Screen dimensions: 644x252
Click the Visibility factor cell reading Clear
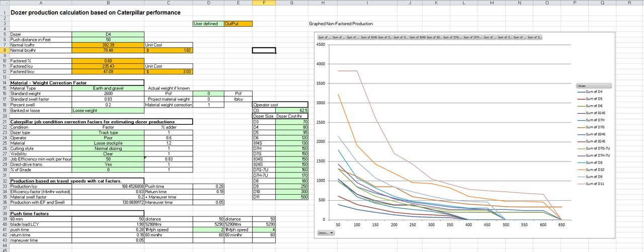[x=108, y=154]
